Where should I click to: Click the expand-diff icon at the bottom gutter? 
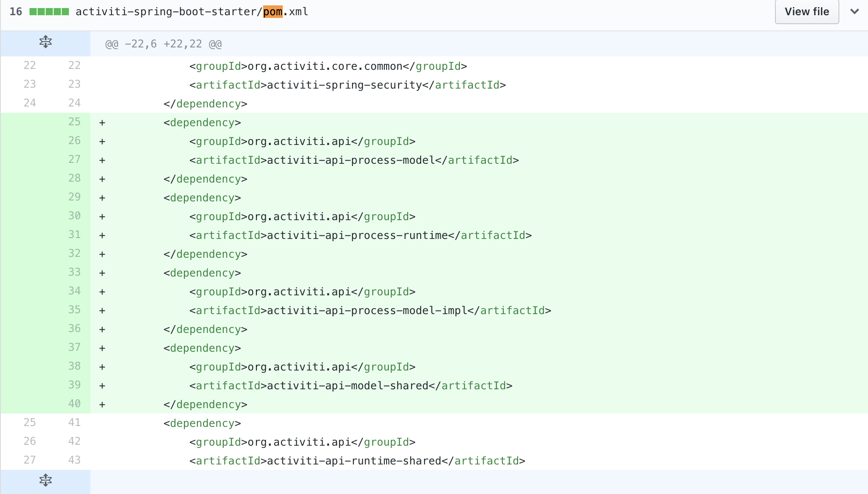[x=45, y=480]
